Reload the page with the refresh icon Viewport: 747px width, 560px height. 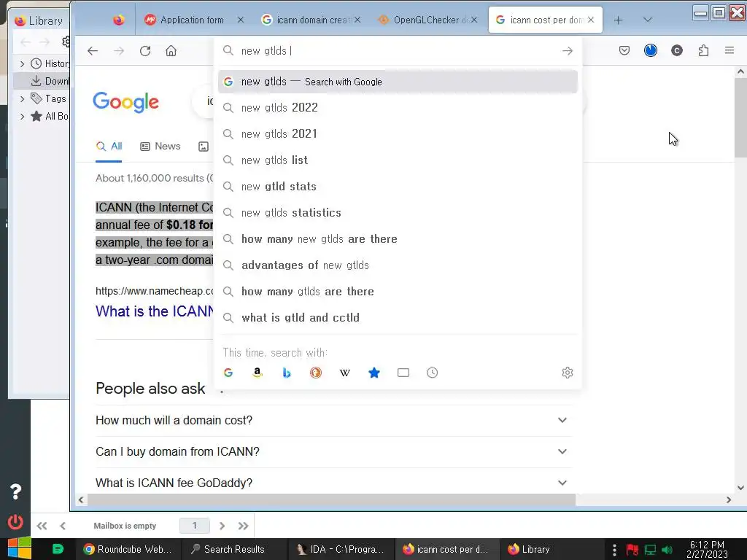pos(145,51)
